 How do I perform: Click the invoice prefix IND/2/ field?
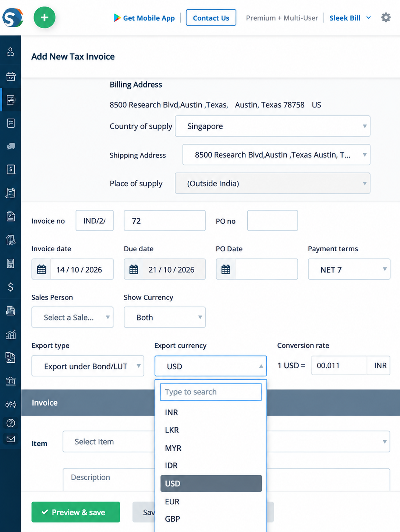[x=95, y=221]
